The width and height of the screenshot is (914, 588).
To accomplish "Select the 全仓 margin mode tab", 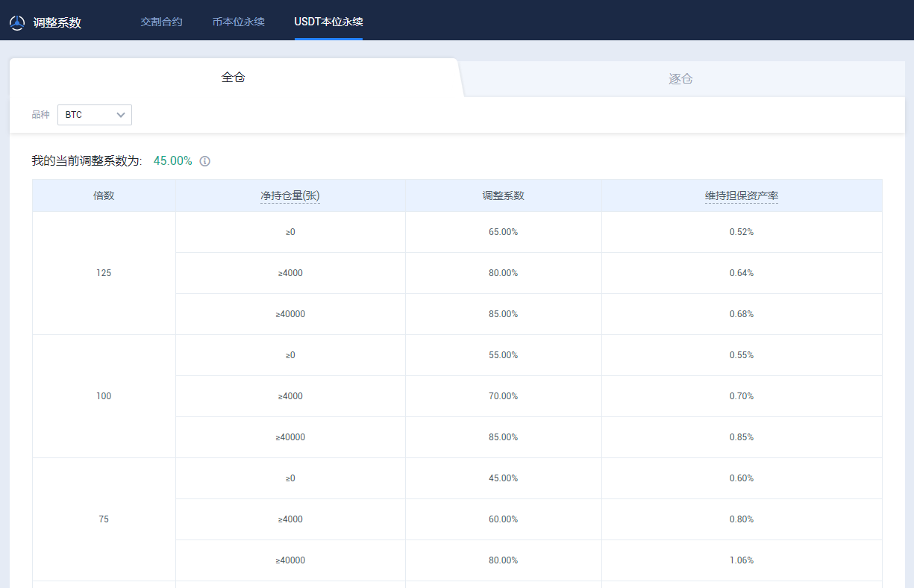I will coord(234,78).
